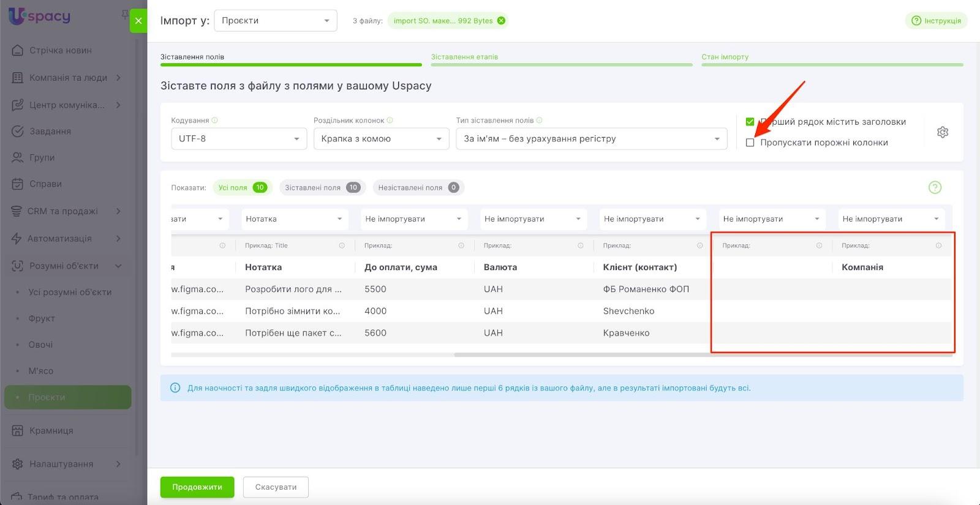The image size is (980, 505).
Task: Click info icon next to Роздільник колонок label
Action: coord(390,121)
